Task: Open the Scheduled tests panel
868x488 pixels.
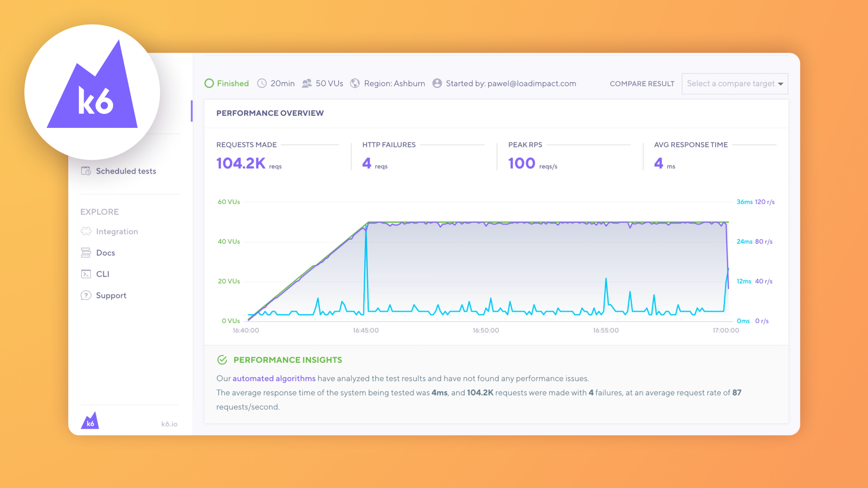Action: click(x=125, y=171)
